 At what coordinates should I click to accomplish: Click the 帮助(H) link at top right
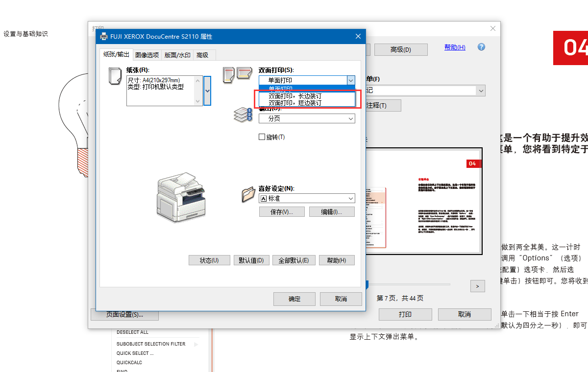(454, 46)
